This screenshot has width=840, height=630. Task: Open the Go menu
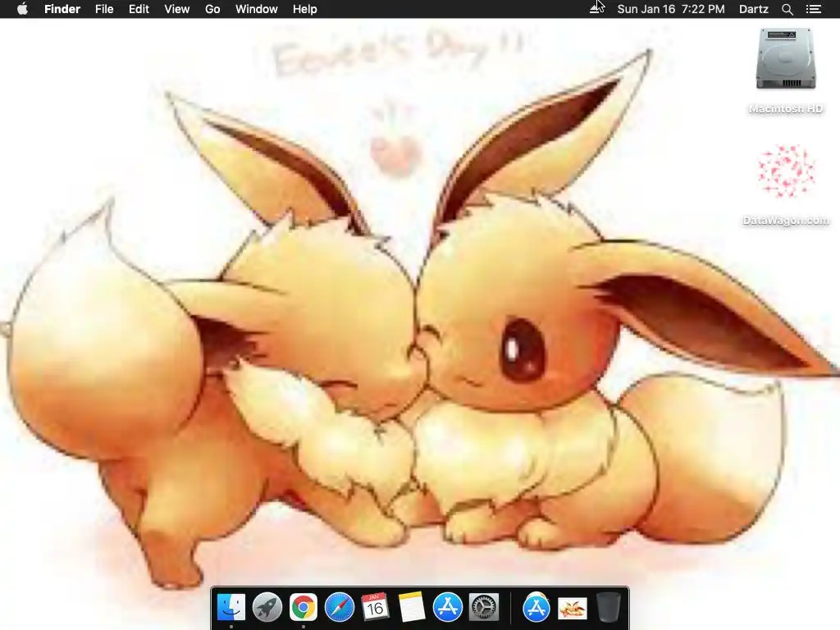coord(212,9)
